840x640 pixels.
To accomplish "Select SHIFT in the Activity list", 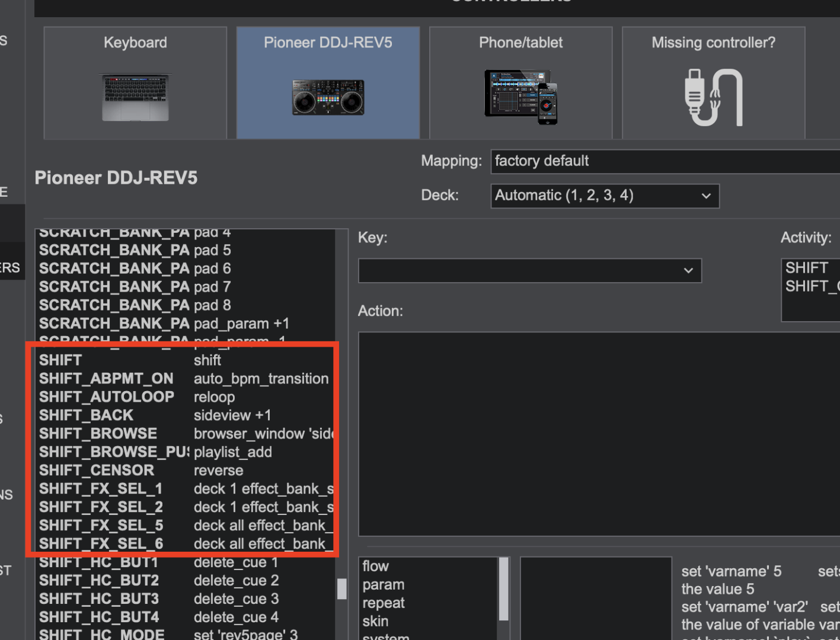I will pyautogui.click(x=812, y=268).
